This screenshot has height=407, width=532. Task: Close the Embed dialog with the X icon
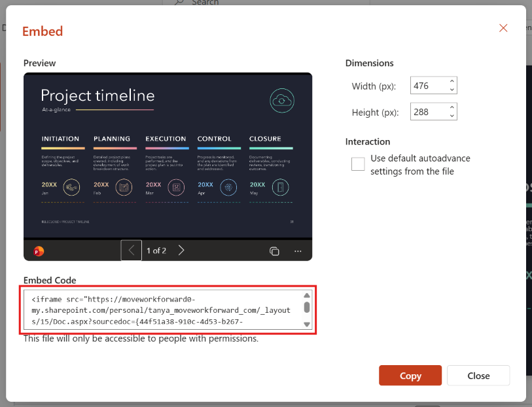[x=503, y=28]
